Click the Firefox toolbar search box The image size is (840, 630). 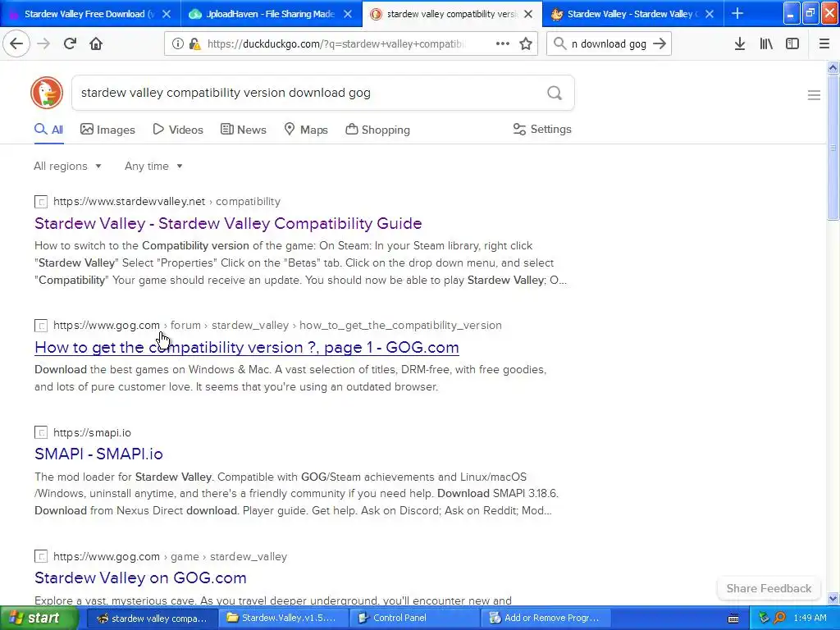tap(609, 44)
